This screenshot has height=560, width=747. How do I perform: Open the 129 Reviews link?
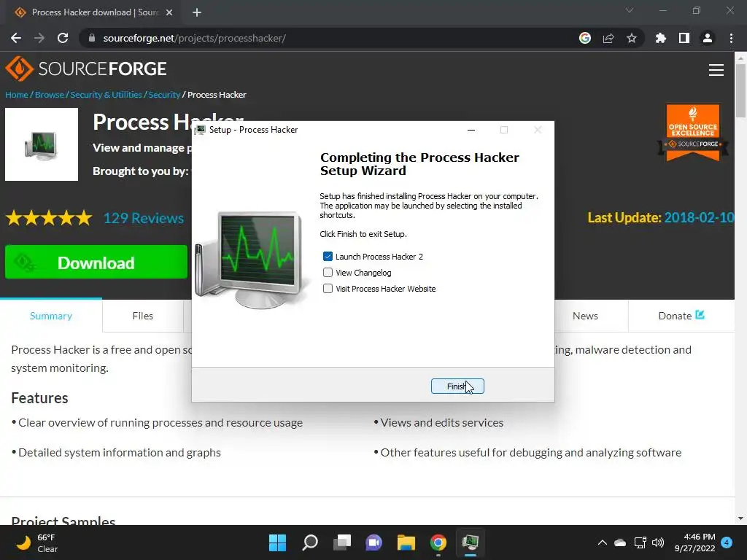144,218
